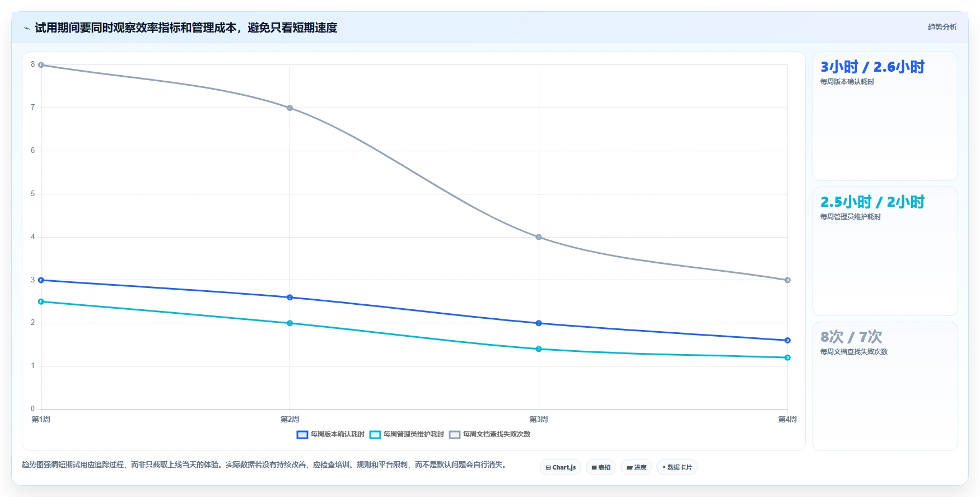Select the 表格 pill
This screenshot has width=980, height=497.
(601, 467)
